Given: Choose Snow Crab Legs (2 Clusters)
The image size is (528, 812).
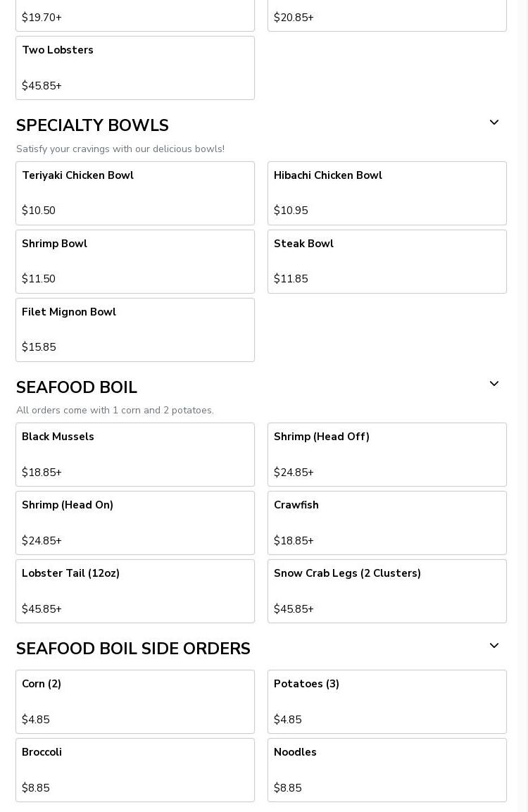Looking at the screenshot, I should 387,591.
